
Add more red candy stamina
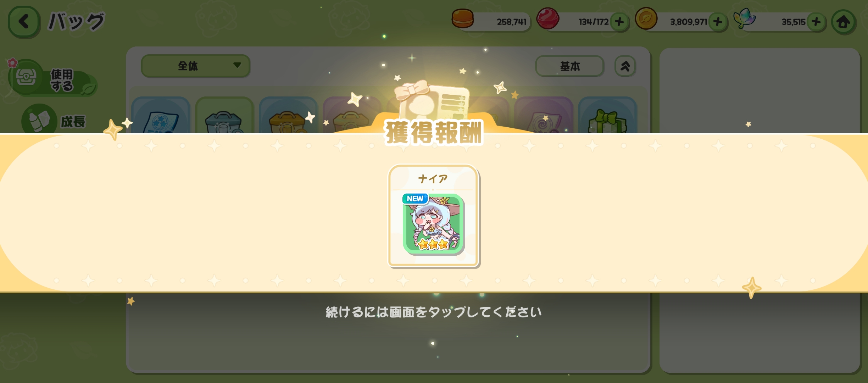click(619, 22)
